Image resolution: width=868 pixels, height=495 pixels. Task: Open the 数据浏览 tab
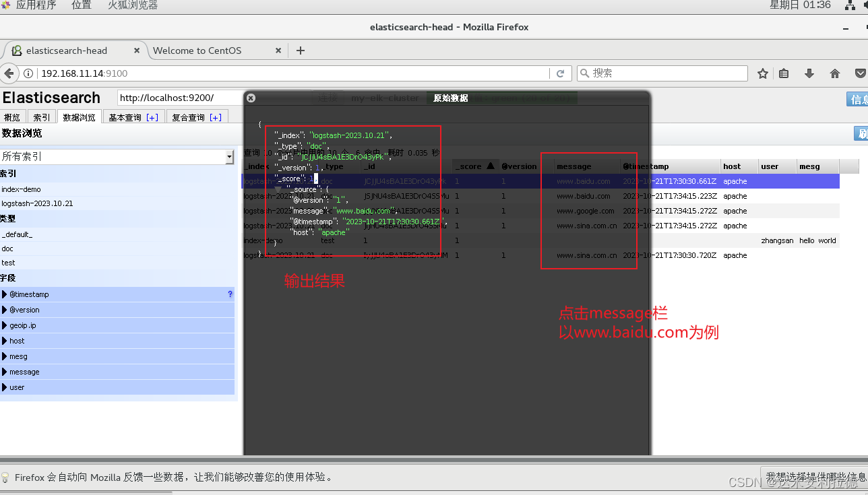80,117
